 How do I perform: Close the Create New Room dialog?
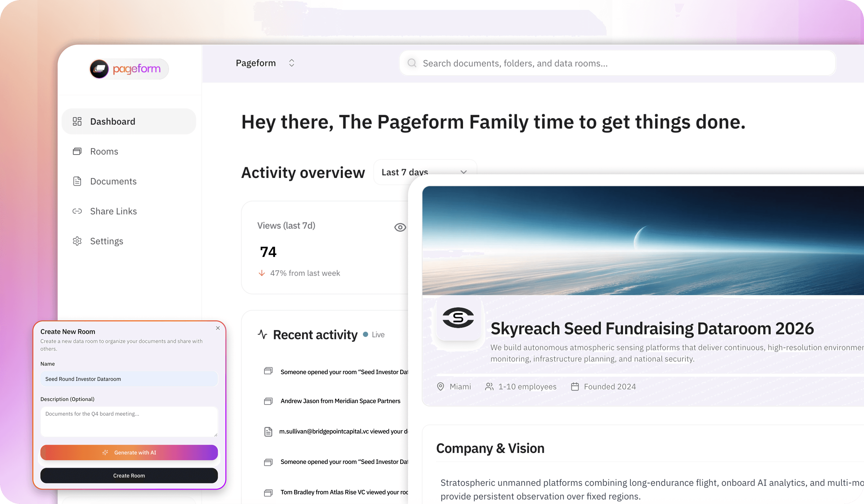coord(218,328)
